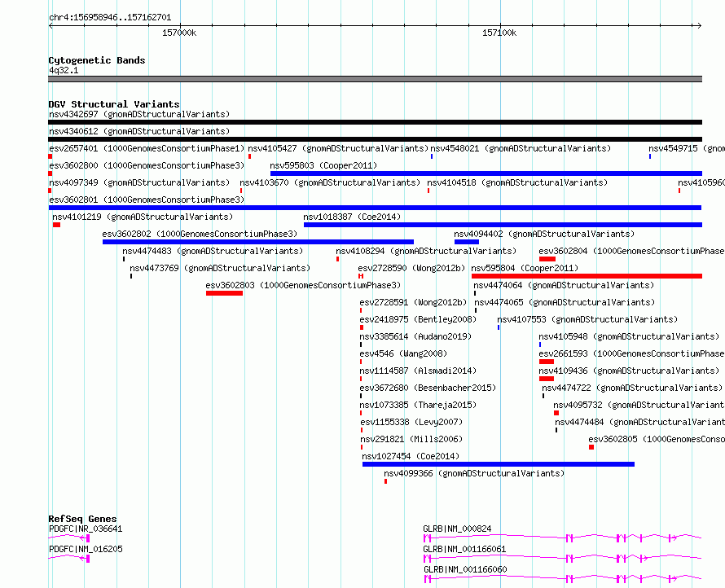Click the esv3602805 variant label
Viewport: 725px width, 588px height.
point(657,439)
